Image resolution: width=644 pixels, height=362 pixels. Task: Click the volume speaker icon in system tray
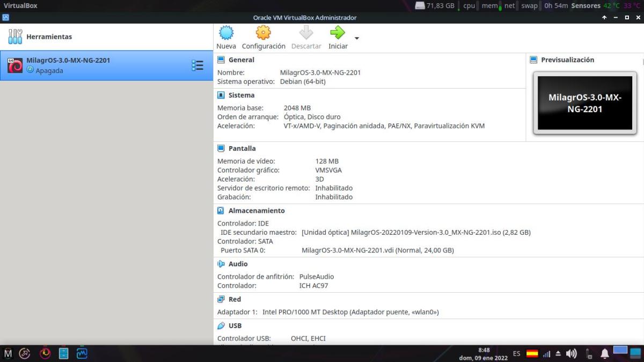571,353
